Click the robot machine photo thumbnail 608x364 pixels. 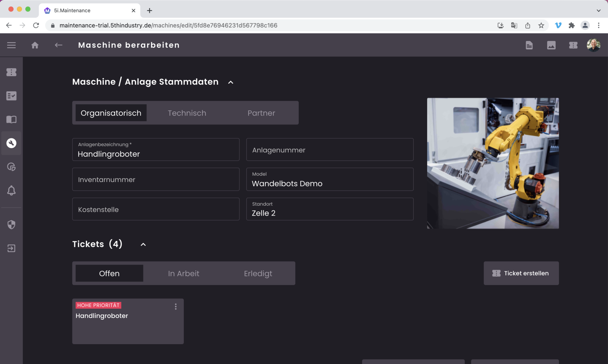tap(493, 163)
